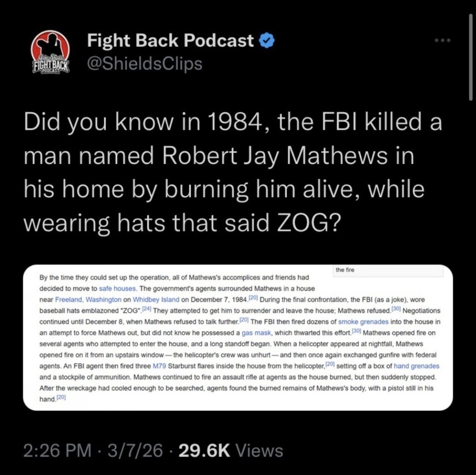The width and height of the screenshot is (476, 475).
Task: Click the blue verified checkmark badge
Action: [267, 41]
